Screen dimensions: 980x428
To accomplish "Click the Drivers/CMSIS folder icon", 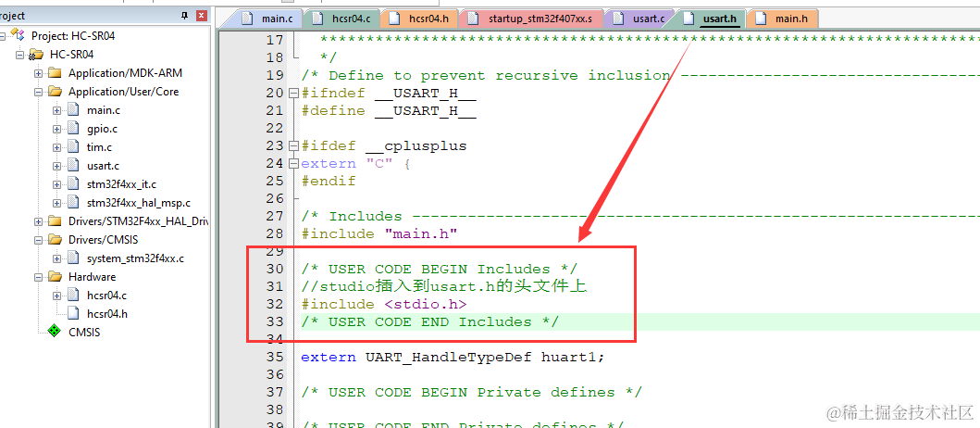I will pyautogui.click(x=56, y=240).
